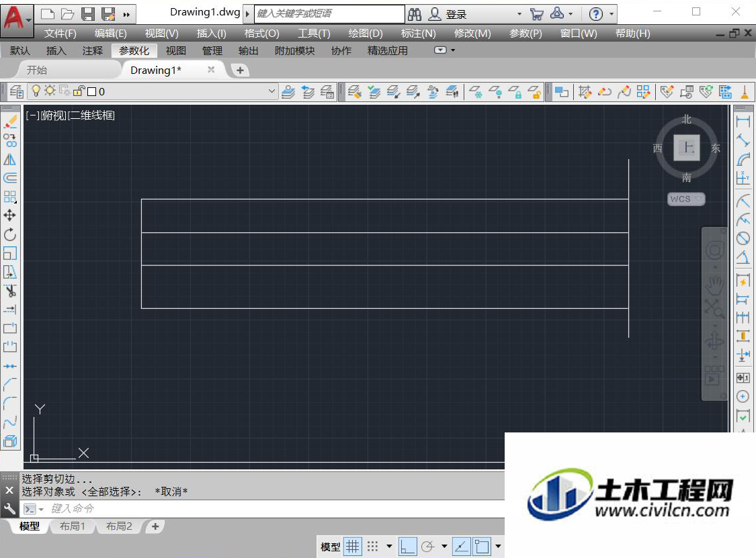Select the Stretch tool

10,272
